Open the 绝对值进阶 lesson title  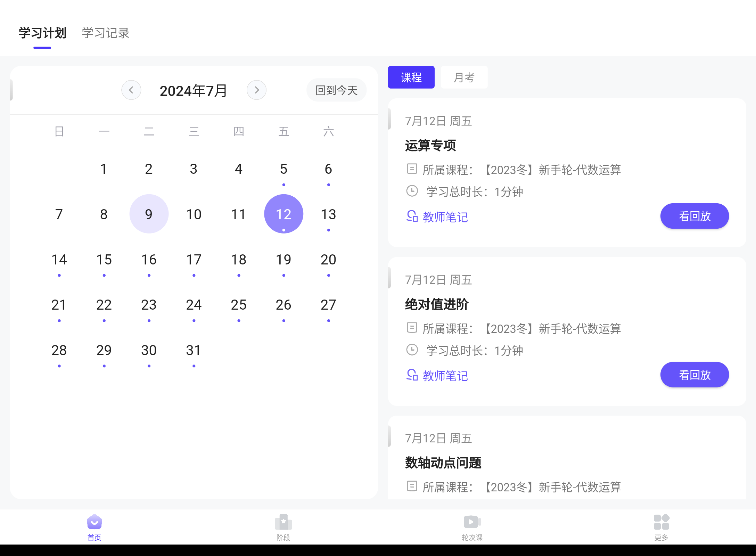(437, 304)
